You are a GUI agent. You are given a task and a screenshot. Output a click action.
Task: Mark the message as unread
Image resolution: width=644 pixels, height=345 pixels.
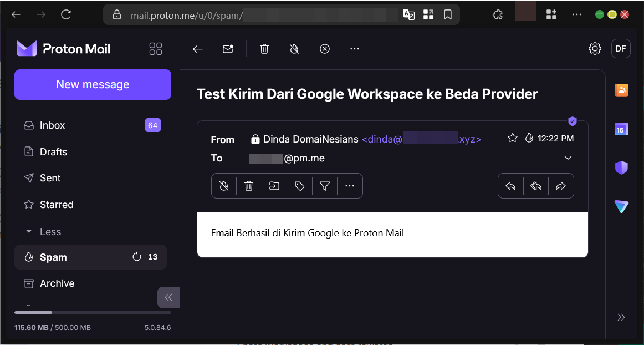pos(228,49)
